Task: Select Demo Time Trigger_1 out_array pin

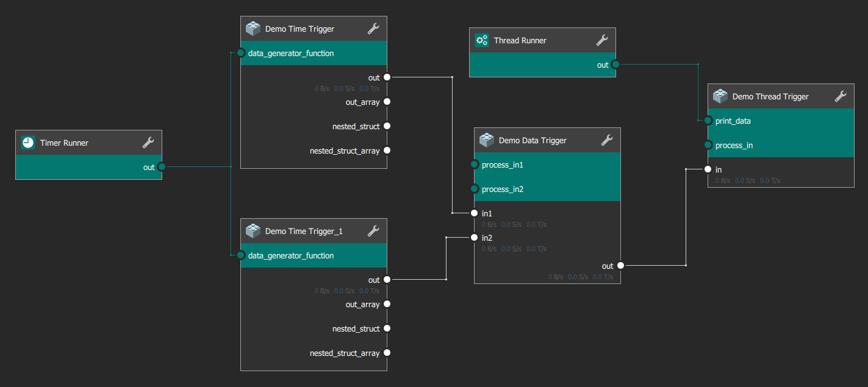Action: pyautogui.click(x=387, y=304)
